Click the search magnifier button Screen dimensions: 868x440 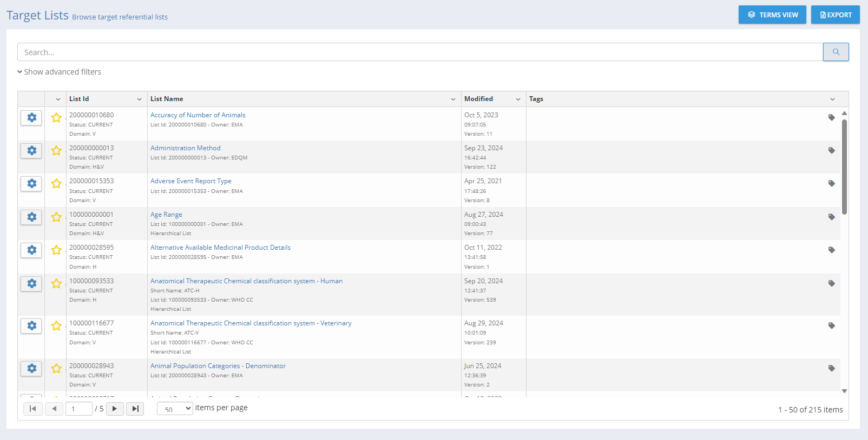[x=836, y=52]
